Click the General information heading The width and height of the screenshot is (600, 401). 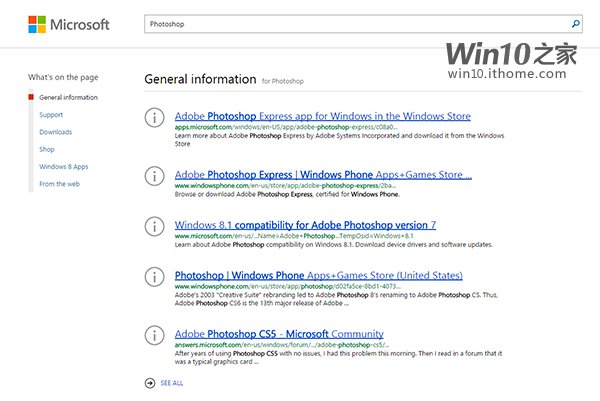[x=200, y=79]
